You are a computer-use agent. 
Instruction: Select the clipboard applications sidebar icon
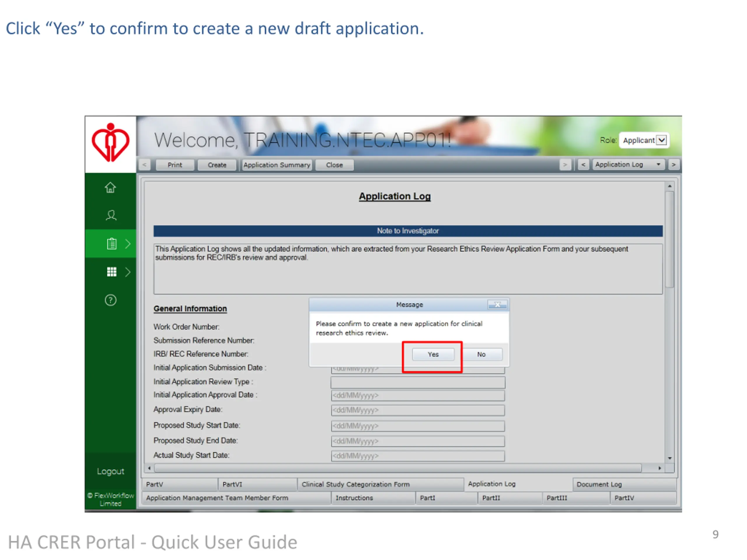pos(111,243)
